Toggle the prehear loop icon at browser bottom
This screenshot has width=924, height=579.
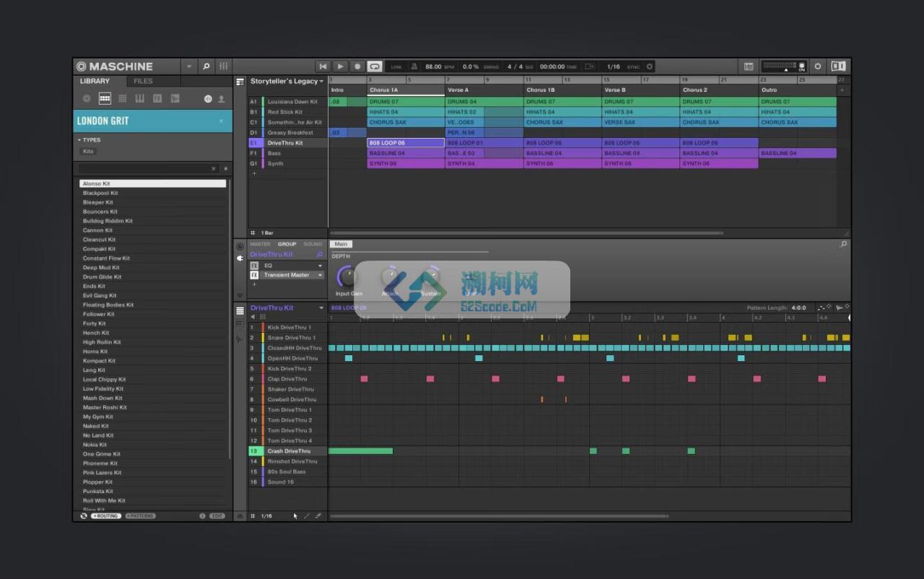pyautogui.click(x=84, y=516)
